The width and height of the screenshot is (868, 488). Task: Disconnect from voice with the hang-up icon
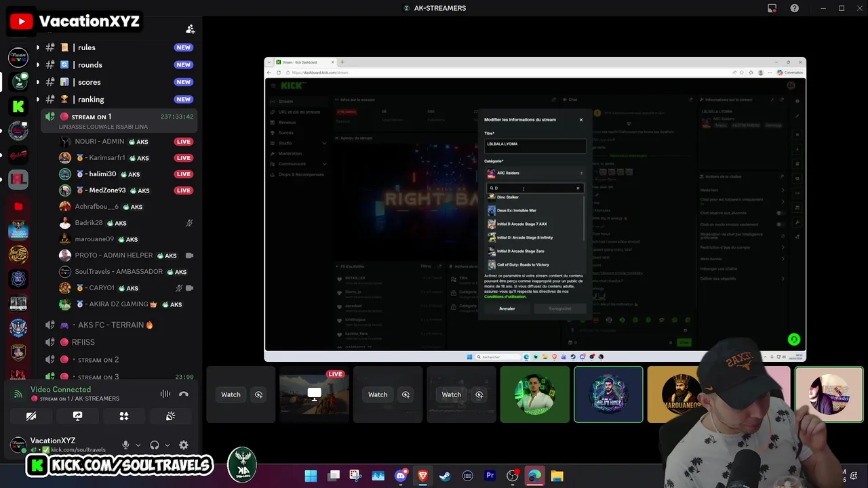pyautogui.click(x=183, y=394)
